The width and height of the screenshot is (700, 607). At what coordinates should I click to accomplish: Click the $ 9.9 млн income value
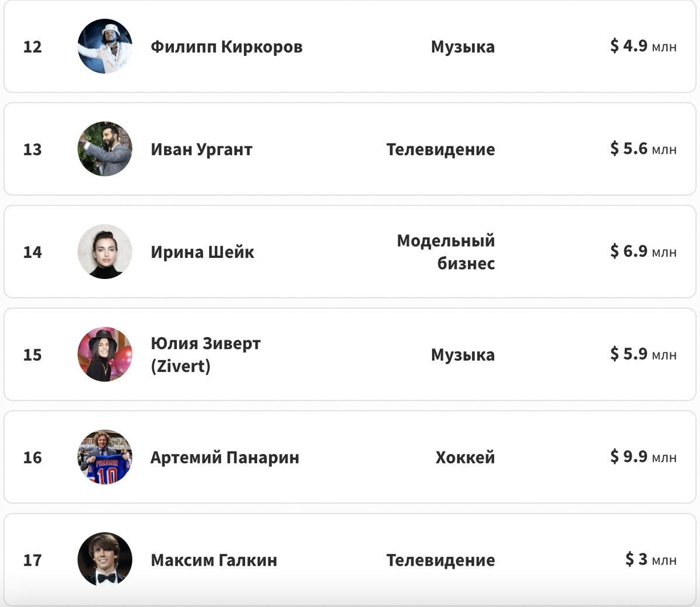643,456
